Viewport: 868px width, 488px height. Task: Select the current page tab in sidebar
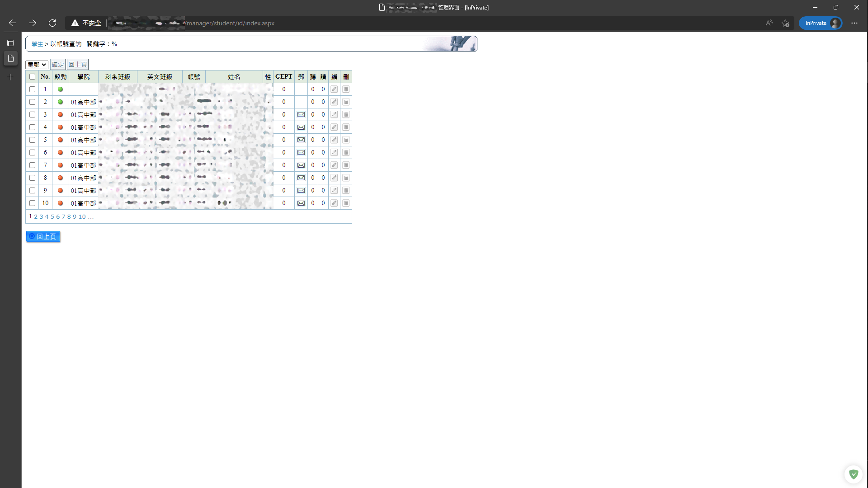(10, 58)
